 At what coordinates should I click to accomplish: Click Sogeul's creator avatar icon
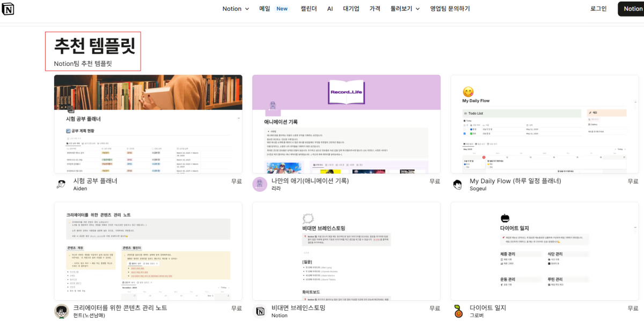point(457,184)
